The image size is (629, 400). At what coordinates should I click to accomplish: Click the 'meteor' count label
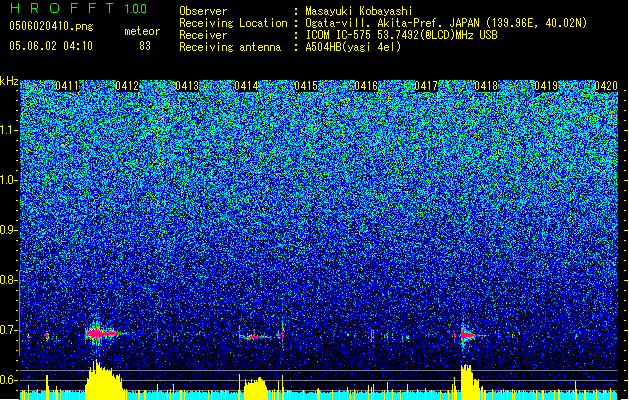coord(142,31)
